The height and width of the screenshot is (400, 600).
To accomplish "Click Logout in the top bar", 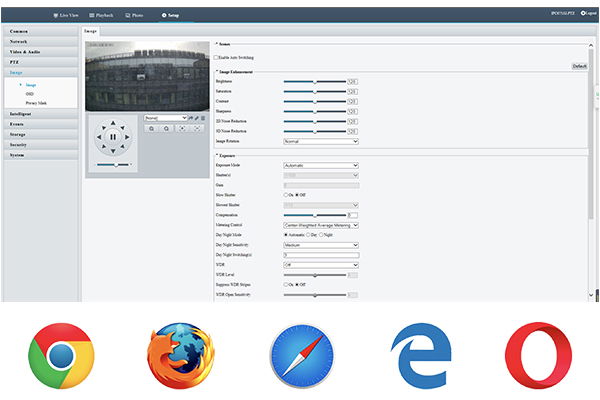I will tap(589, 13).
